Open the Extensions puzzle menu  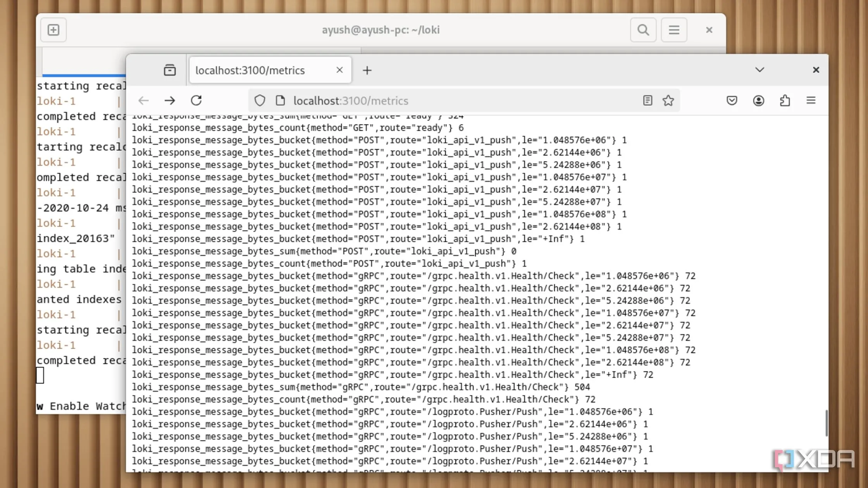pyautogui.click(x=785, y=101)
